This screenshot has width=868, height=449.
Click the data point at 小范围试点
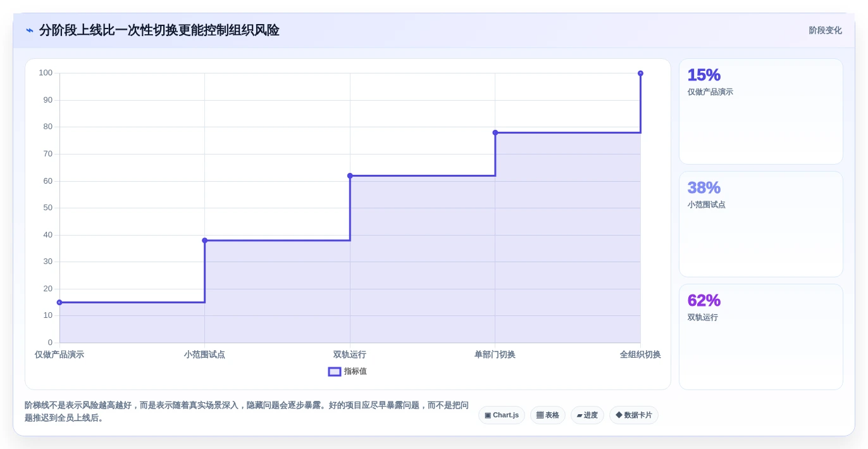[204, 241]
